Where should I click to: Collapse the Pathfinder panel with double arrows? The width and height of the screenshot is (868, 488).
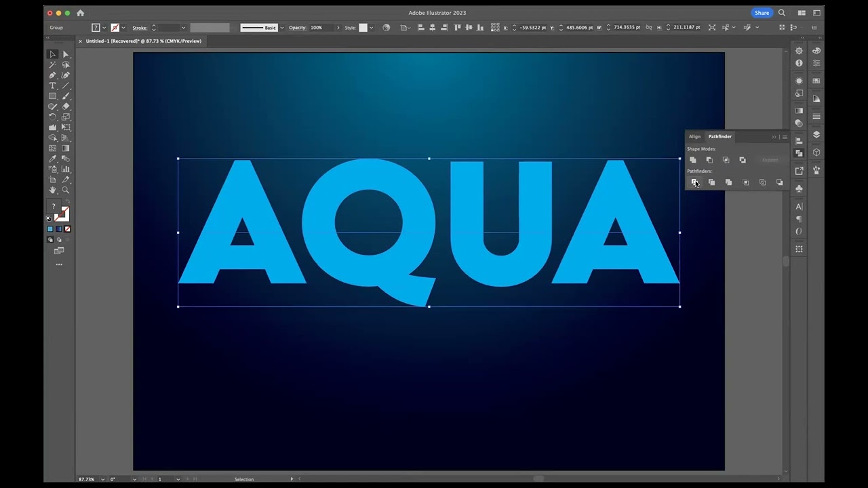(774, 137)
